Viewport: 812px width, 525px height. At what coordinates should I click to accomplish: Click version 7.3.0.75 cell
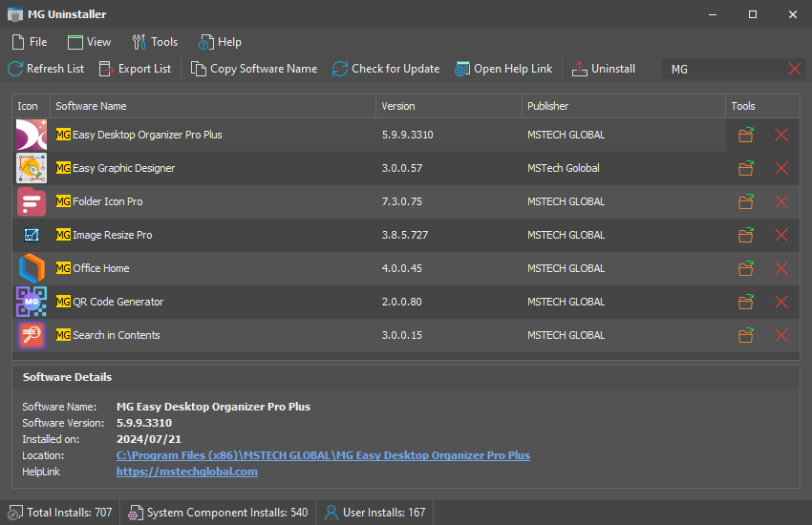[x=402, y=201]
